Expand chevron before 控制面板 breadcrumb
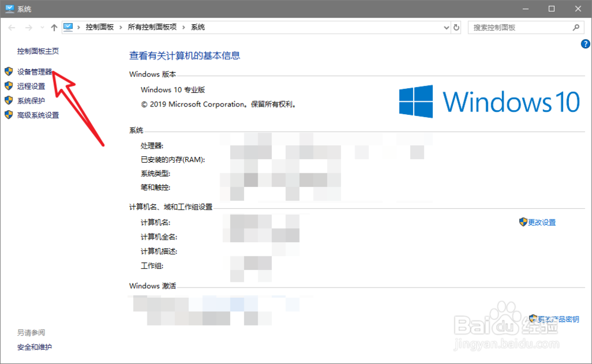592x364 pixels. (79, 27)
